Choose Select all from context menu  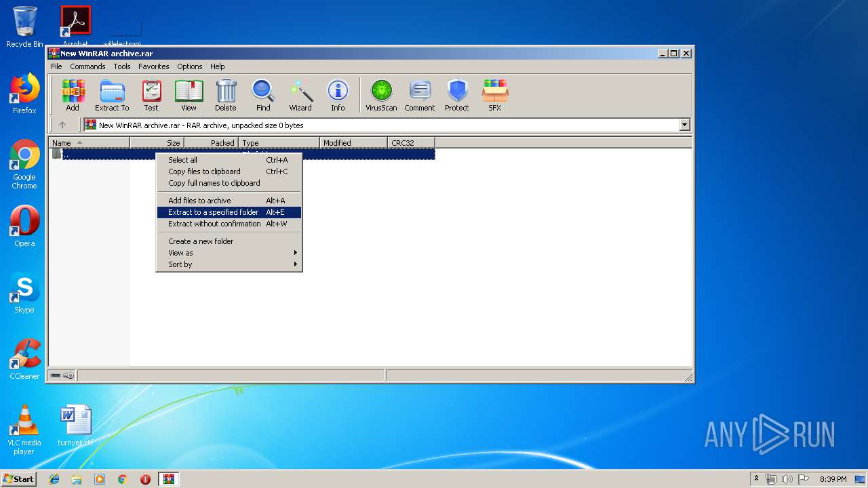[x=229, y=160]
